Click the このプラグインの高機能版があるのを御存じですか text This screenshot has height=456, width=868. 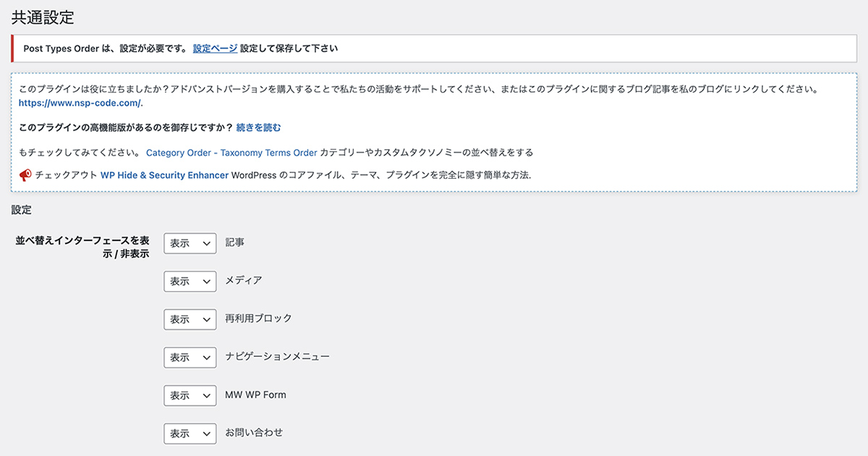click(x=126, y=127)
